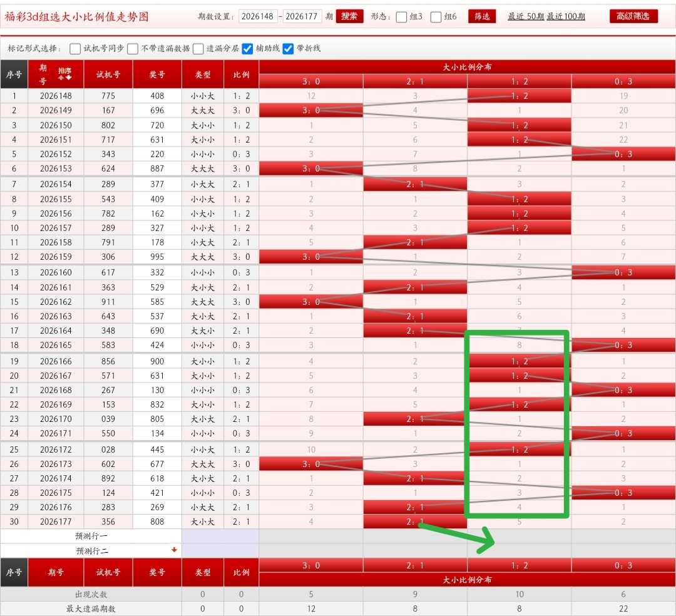
Task: Uncheck the 辅助线 checkbox
Action: (x=247, y=49)
